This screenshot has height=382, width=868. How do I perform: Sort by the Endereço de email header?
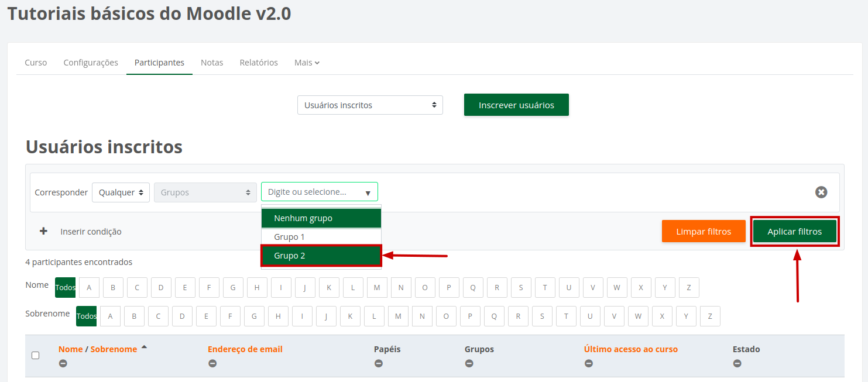(245, 349)
